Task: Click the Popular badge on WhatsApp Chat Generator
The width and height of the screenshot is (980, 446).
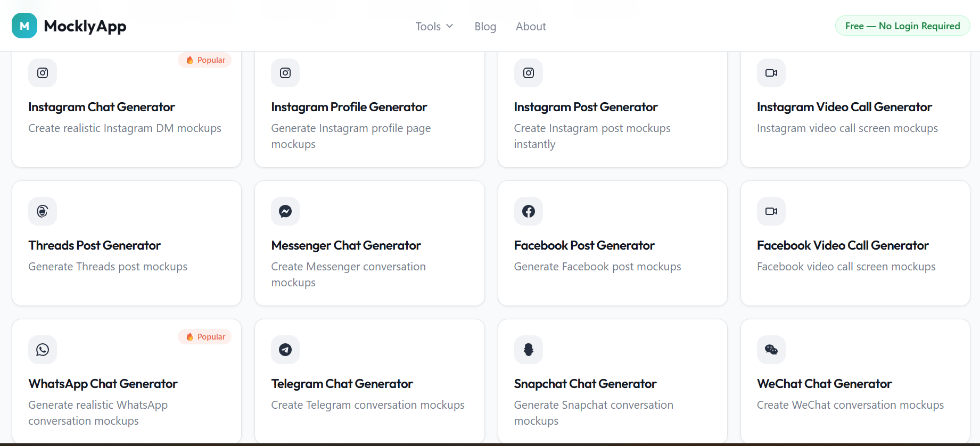Action: coord(204,336)
